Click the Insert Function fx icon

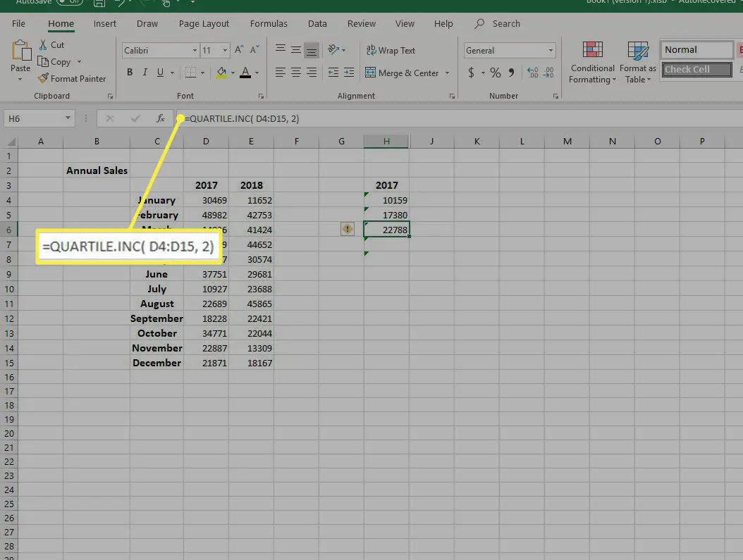tap(161, 118)
